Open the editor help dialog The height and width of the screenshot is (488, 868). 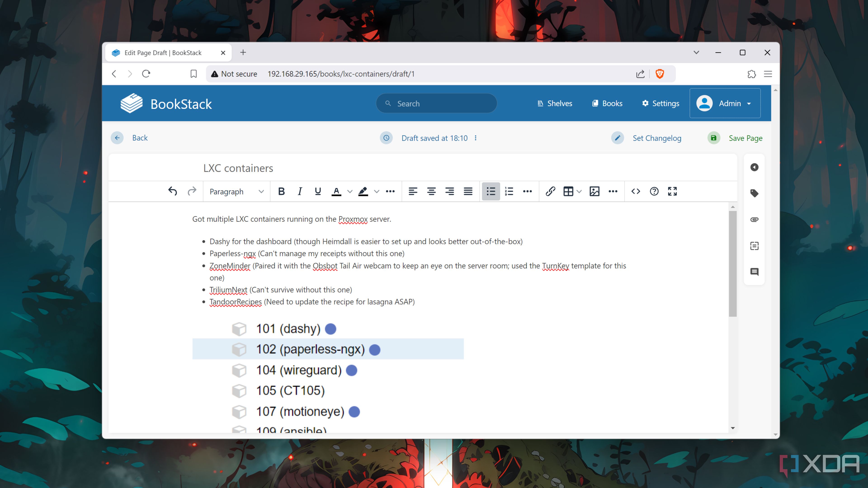pos(654,191)
